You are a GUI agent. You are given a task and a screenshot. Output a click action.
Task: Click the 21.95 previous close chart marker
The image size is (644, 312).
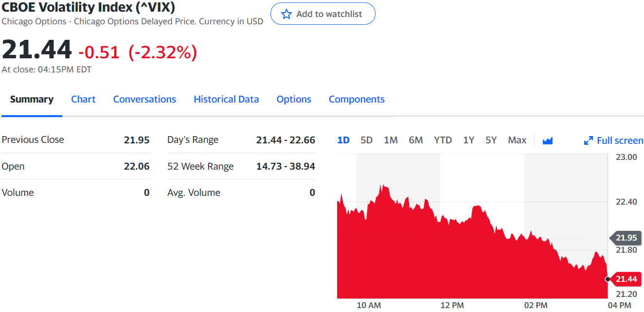coord(625,238)
